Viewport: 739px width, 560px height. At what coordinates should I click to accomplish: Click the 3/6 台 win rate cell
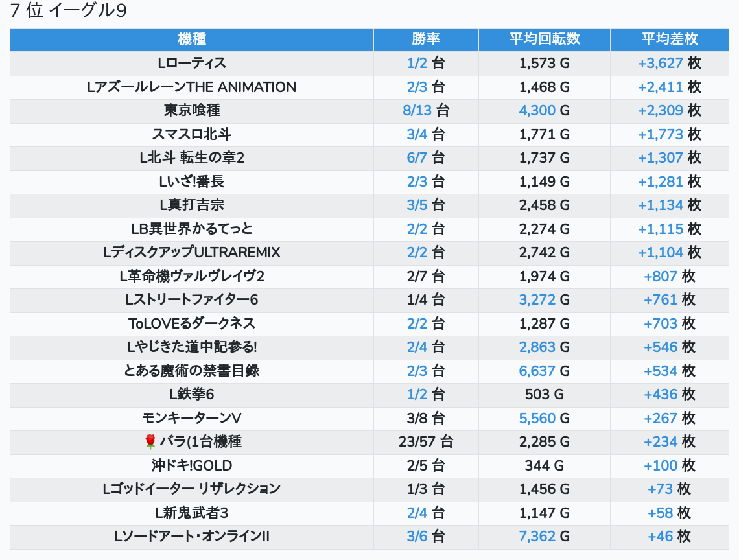click(x=426, y=537)
